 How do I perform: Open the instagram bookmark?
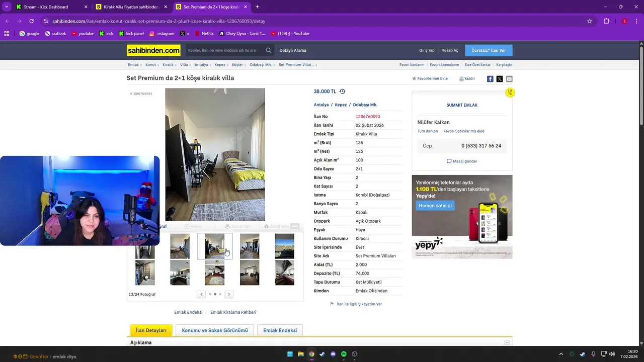(x=162, y=34)
